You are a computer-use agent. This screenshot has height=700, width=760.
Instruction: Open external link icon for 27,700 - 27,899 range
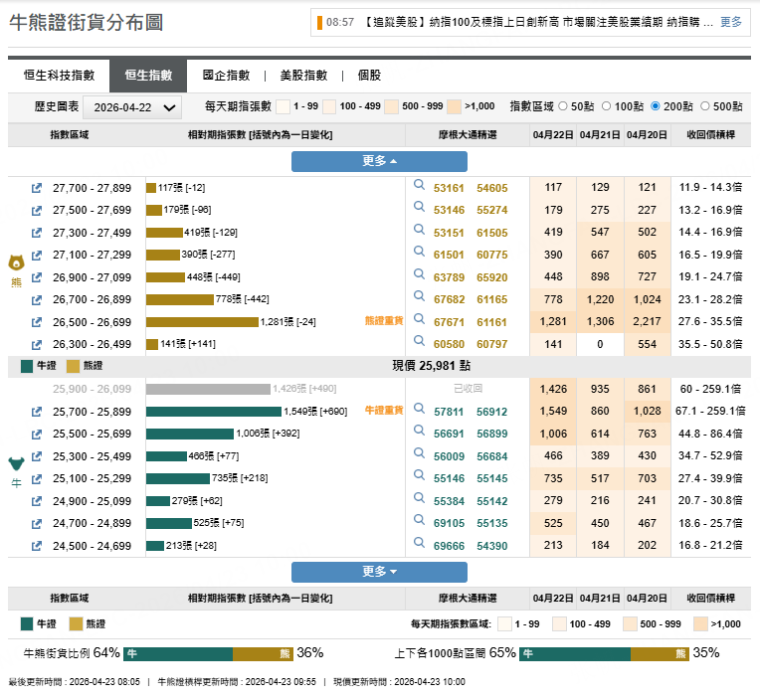(37, 188)
